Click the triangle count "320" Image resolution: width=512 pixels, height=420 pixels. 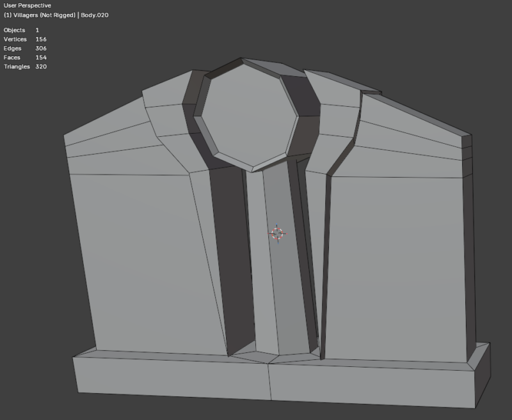(x=41, y=66)
